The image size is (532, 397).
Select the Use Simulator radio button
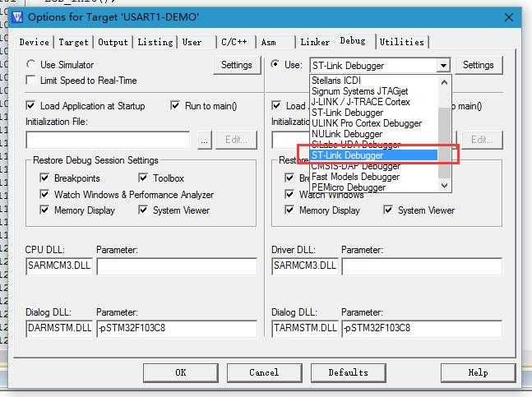click(x=31, y=64)
